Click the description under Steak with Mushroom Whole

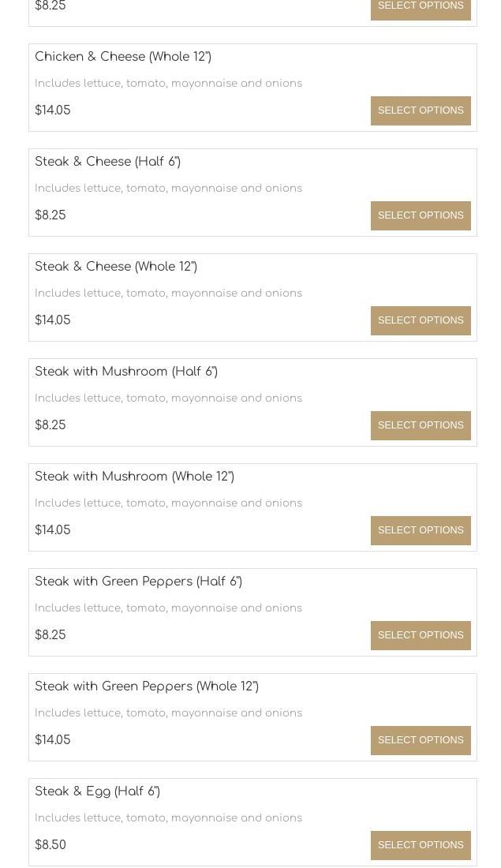pos(168,503)
